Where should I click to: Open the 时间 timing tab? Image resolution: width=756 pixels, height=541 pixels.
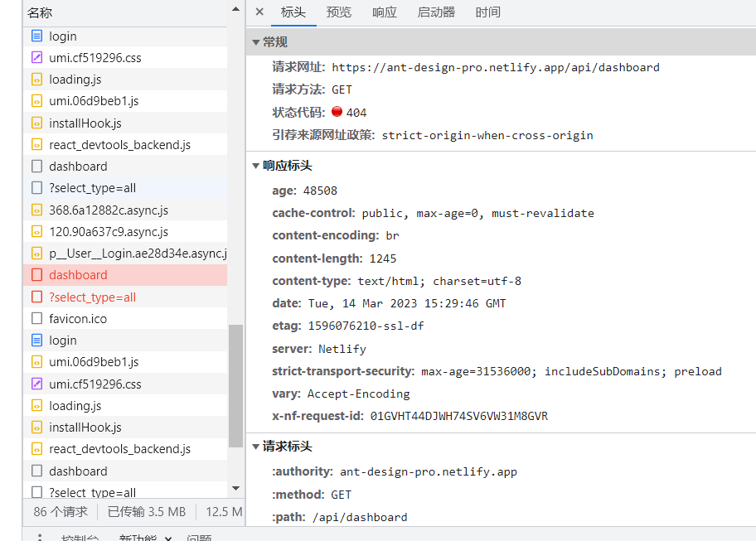(488, 12)
